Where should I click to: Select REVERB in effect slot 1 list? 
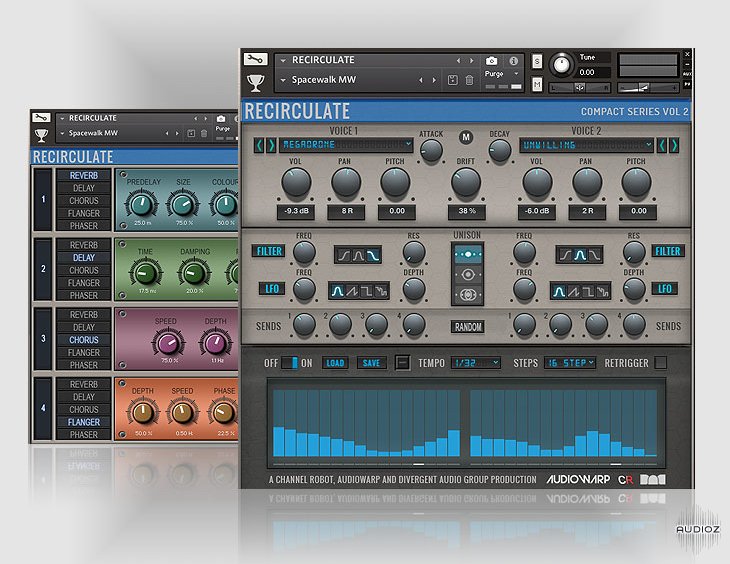click(84, 176)
